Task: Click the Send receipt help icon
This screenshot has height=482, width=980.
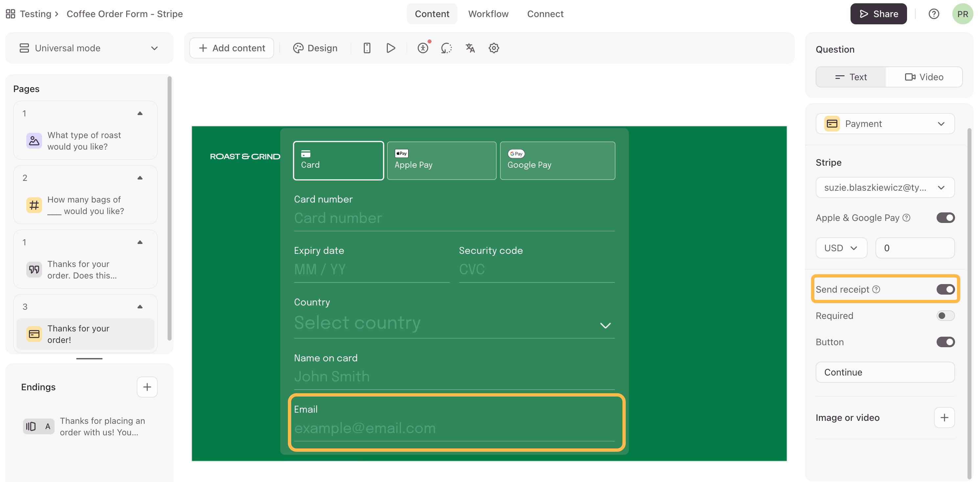Action: (876, 289)
